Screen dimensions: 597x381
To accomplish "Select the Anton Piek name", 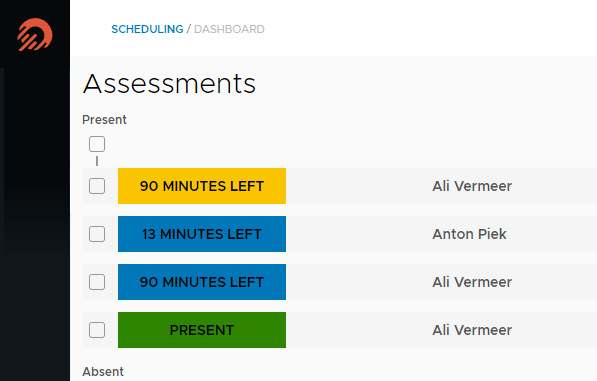I will [x=469, y=234].
